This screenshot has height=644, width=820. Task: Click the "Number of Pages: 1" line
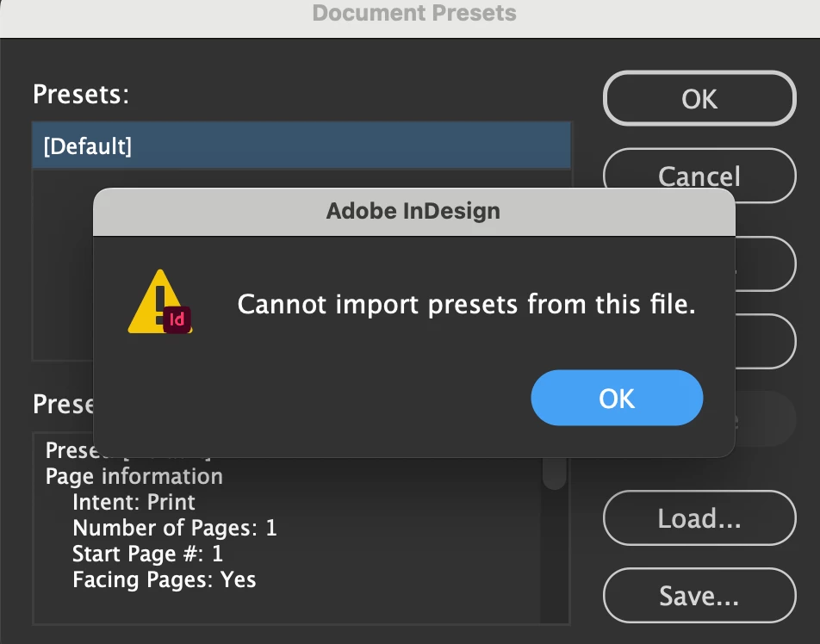coord(175,528)
